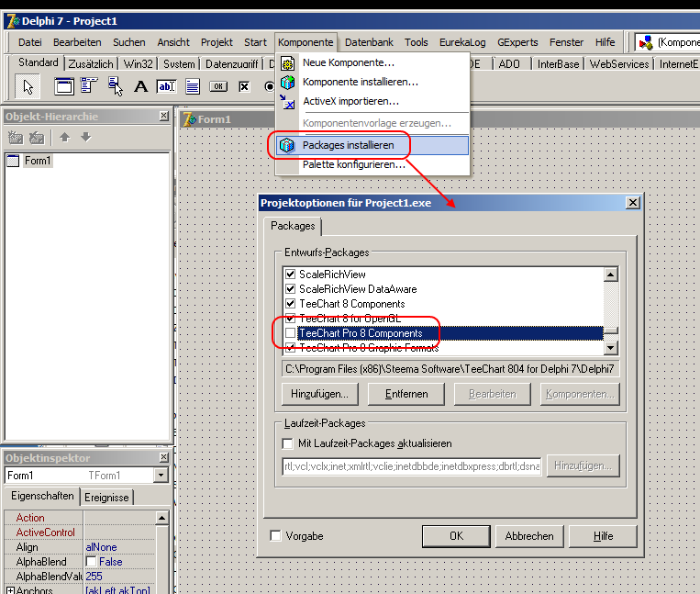
Task: Close the Objekt-Hierarchie panel
Action: tap(164, 116)
